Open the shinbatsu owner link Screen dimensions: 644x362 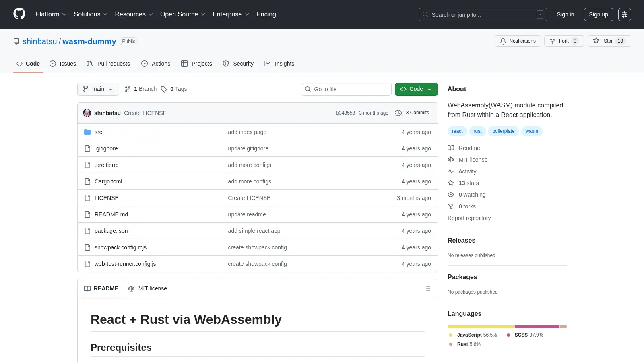[x=40, y=41]
